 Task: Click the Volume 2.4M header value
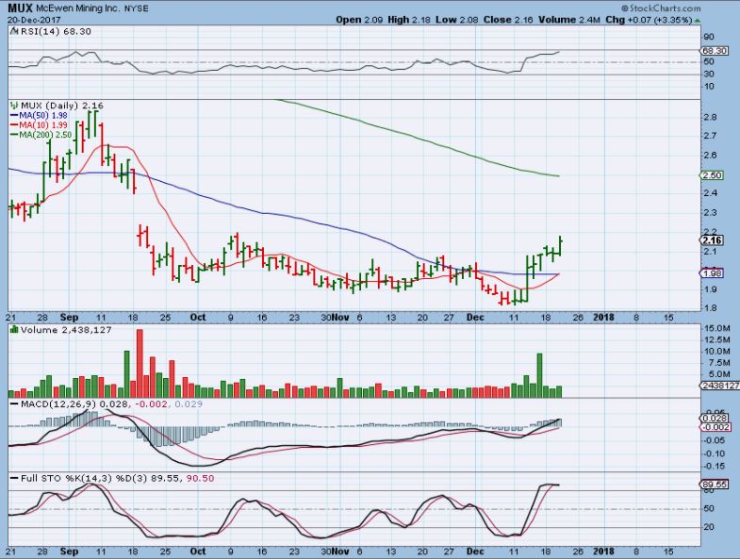tap(569, 20)
